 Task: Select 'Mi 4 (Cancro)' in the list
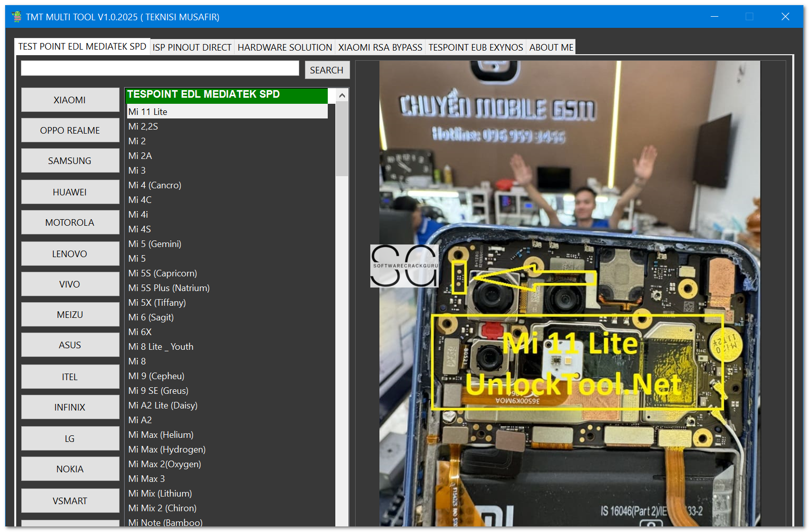[227, 185]
